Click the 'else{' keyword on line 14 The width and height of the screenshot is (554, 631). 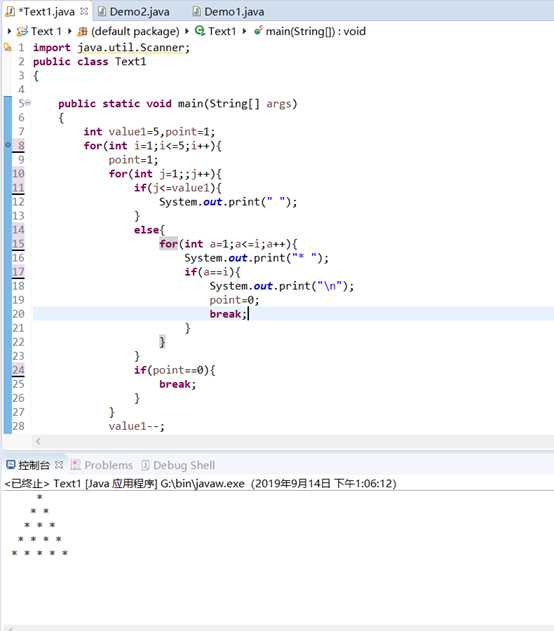coord(149,230)
